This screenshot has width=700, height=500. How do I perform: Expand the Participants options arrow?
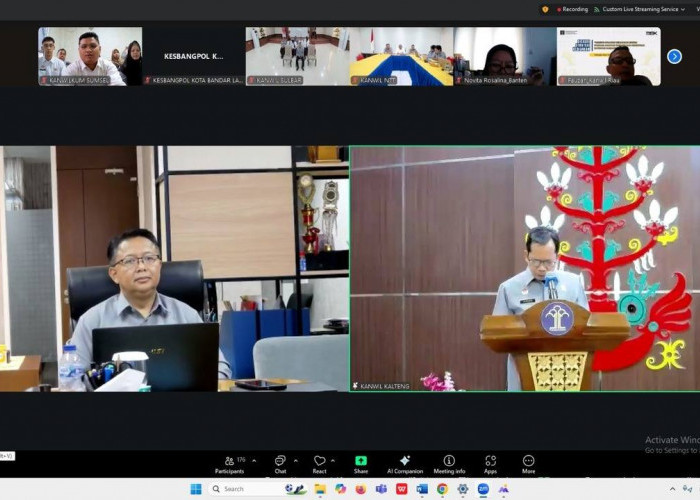[x=254, y=460]
